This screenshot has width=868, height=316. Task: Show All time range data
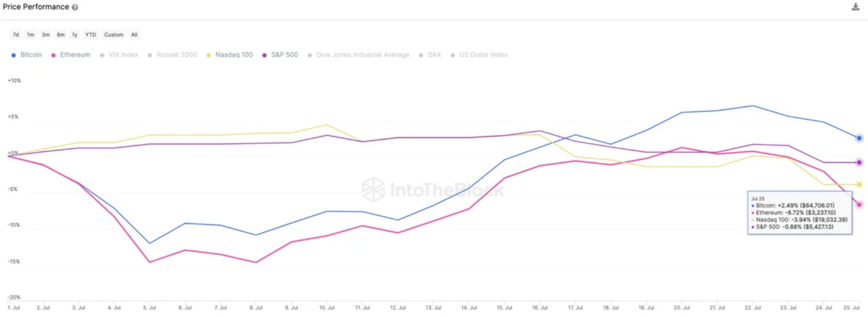[x=134, y=35]
